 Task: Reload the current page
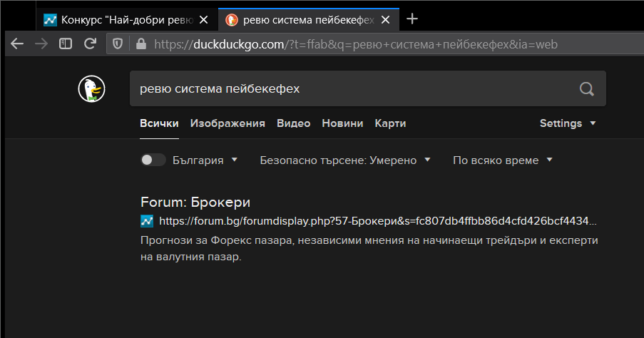click(x=90, y=43)
